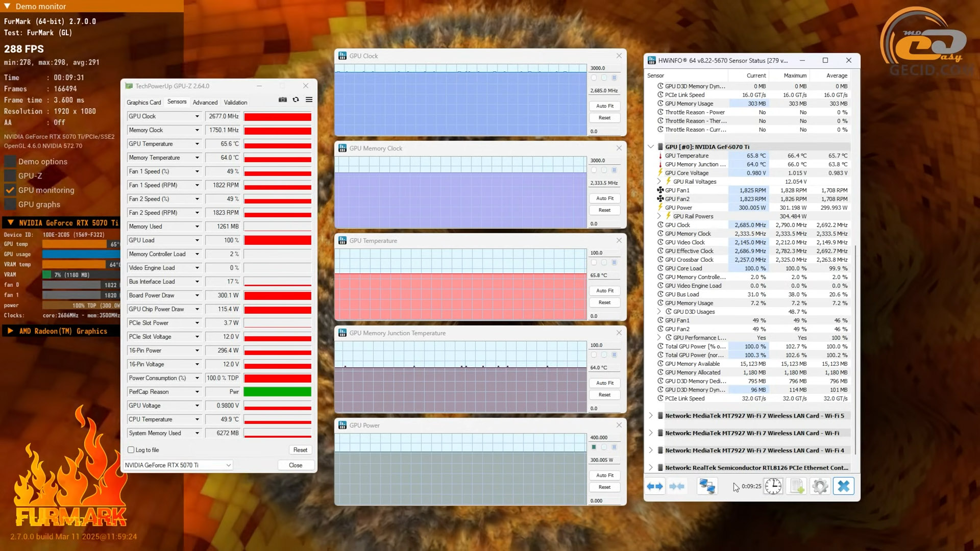
Task: Click Reset button in GPU-Z
Action: [x=300, y=450]
